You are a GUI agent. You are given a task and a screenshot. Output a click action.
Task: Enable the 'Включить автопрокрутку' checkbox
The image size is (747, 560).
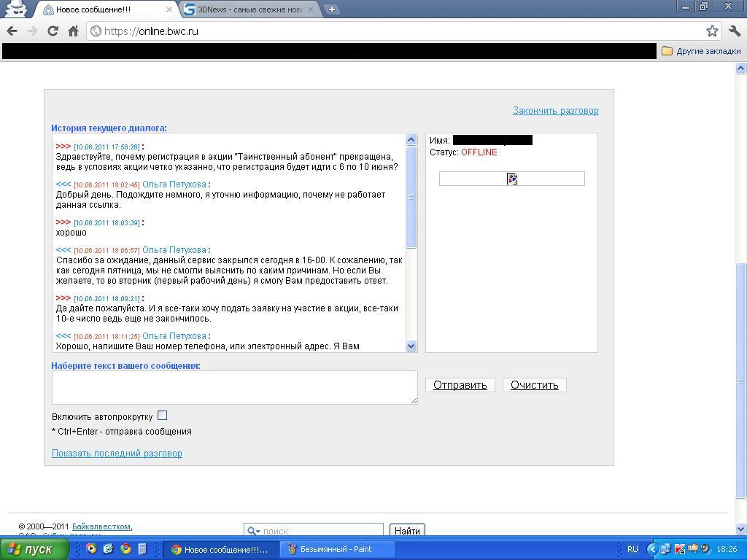[x=162, y=416]
